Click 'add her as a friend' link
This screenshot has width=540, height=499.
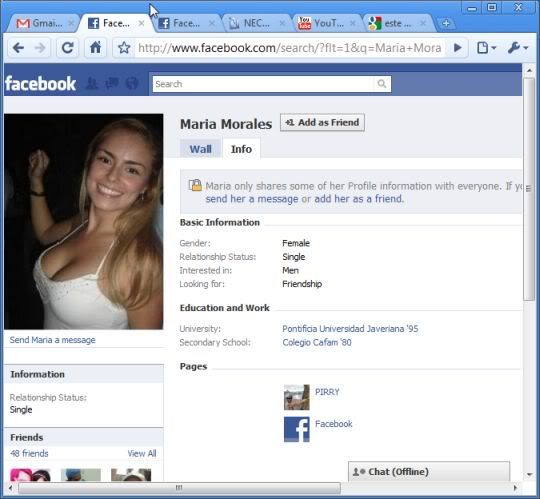point(358,199)
